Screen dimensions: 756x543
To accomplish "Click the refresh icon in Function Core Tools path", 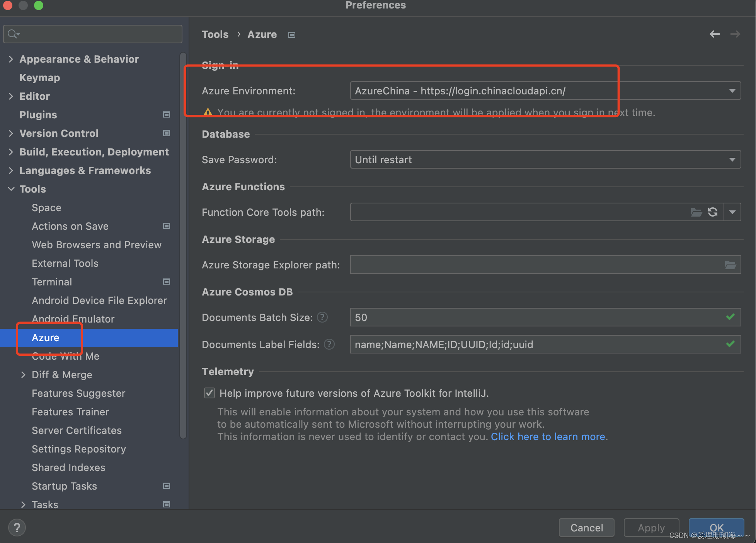I will (x=713, y=212).
